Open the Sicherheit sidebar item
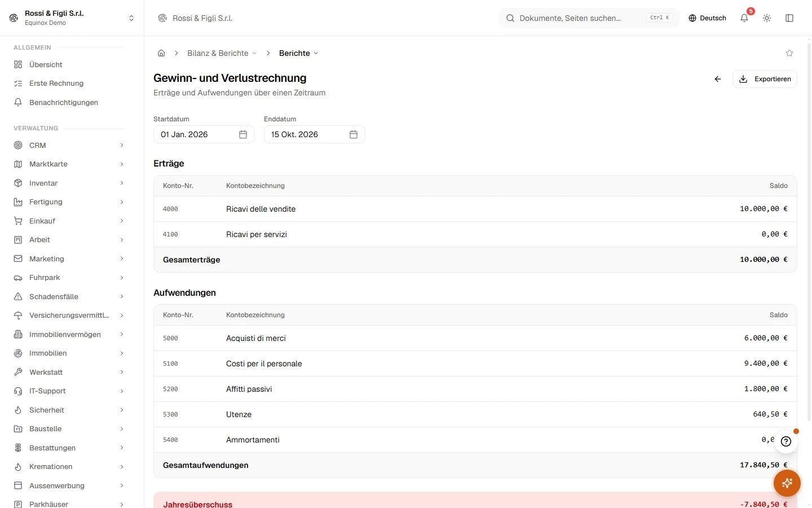812x508 pixels. [69, 410]
